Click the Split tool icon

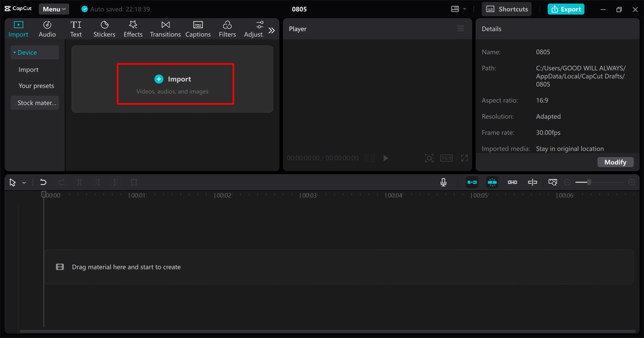(79, 182)
